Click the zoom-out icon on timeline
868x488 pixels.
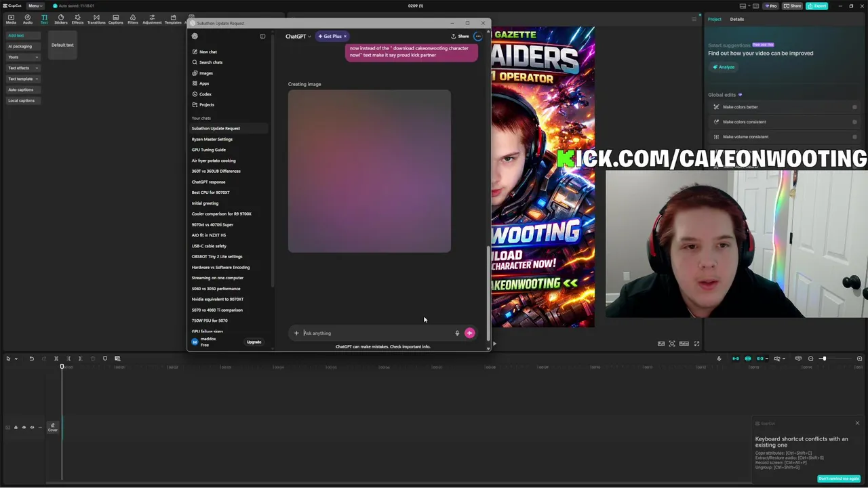[810, 359]
